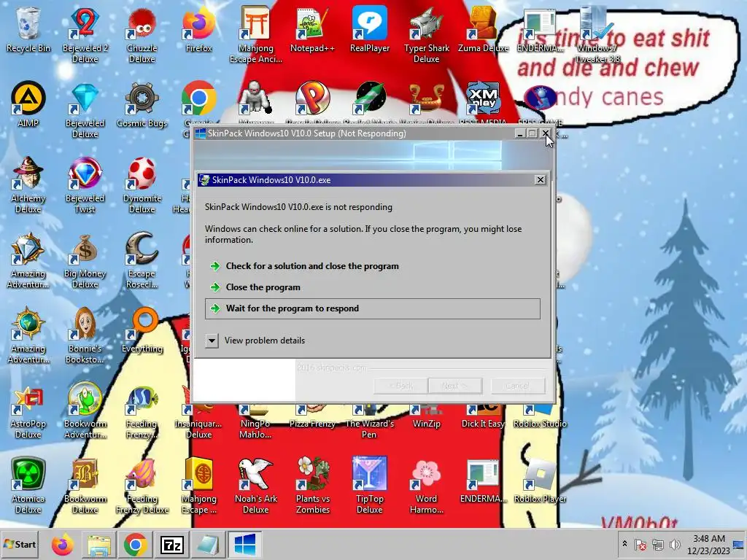This screenshot has height=560, width=747.
Task: Open Roblox Player shortcut
Action: pyautogui.click(x=540, y=481)
